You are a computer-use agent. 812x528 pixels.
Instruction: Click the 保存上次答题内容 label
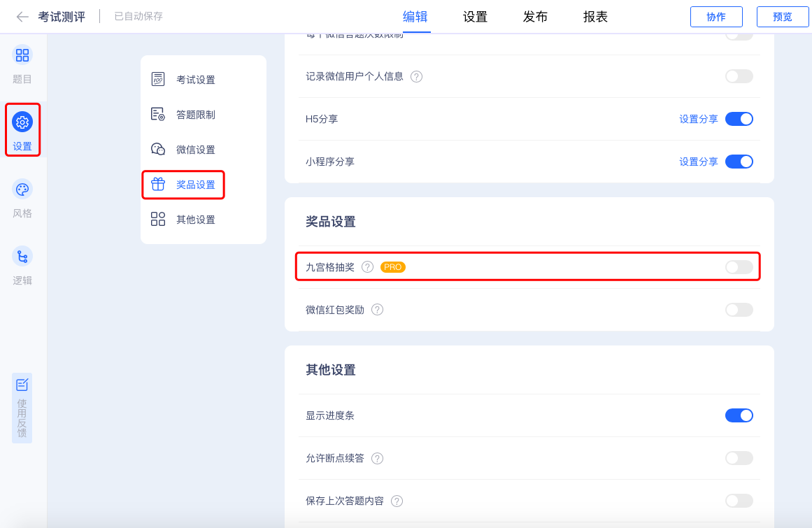(x=345, y=501)
